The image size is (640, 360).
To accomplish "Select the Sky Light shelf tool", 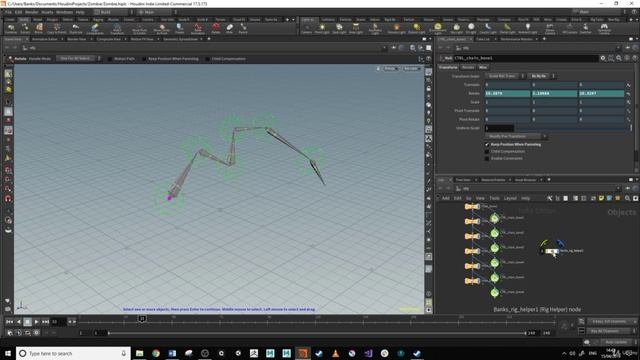I will coord(456,29).
